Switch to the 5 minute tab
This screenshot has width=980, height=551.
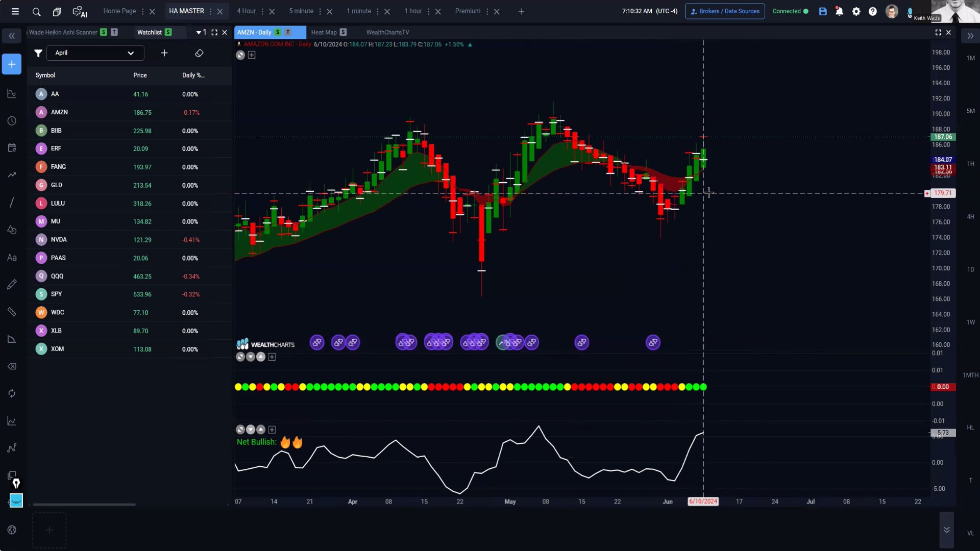coord(301,11)
